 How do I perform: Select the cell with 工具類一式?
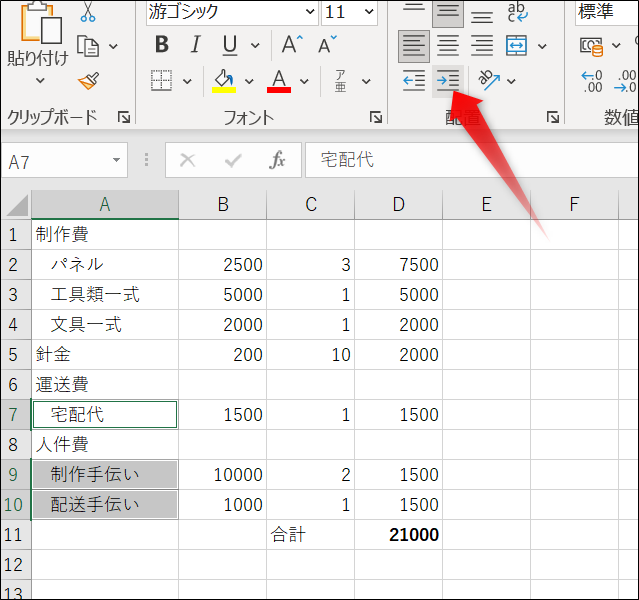pos(105,295)
